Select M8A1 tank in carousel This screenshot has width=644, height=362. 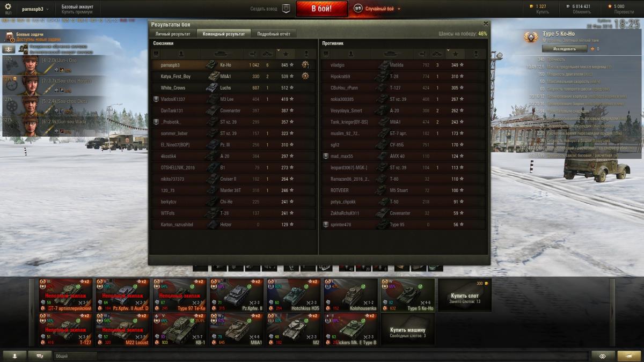pyautogui.click(x=237, y=329)
